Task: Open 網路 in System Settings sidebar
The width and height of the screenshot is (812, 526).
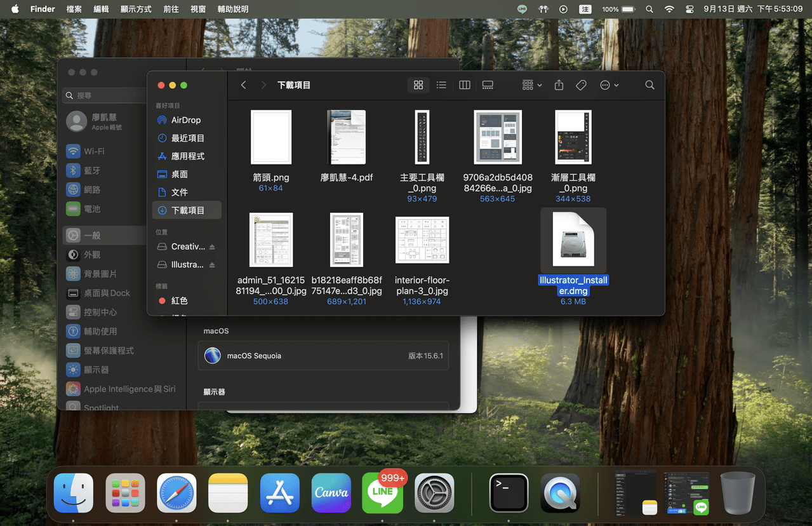Action: point(105,189)
